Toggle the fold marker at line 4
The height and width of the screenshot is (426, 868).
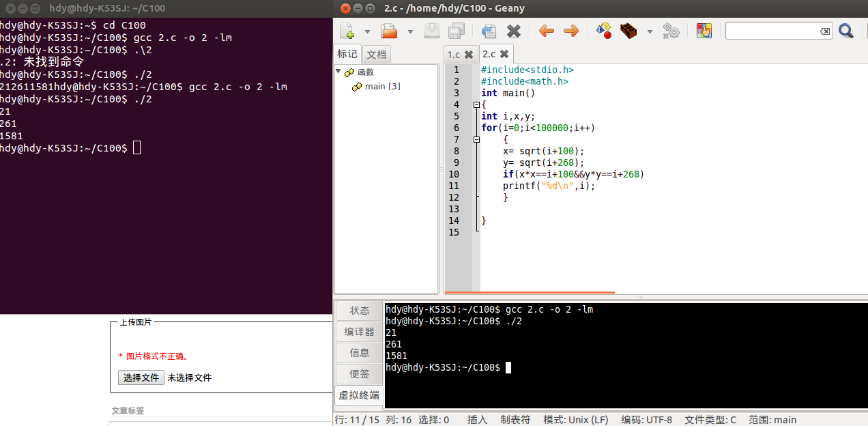476,104
